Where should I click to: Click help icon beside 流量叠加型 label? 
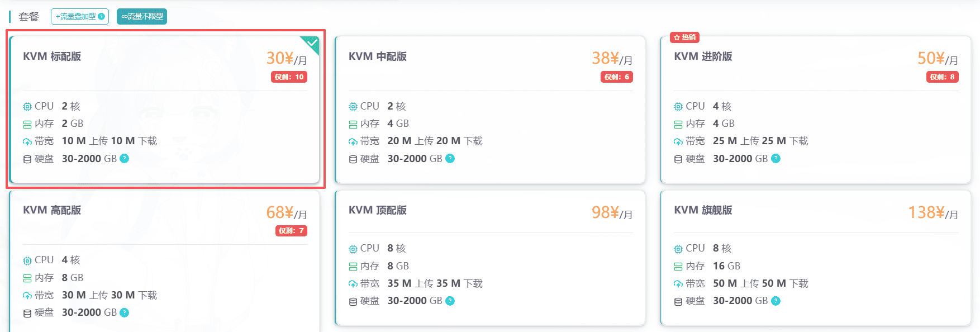click(x=101, y=17)
